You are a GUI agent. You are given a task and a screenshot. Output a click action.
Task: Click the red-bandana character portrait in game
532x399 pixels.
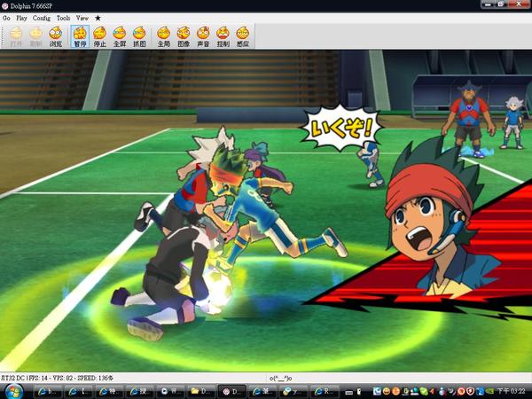point(438,217)
